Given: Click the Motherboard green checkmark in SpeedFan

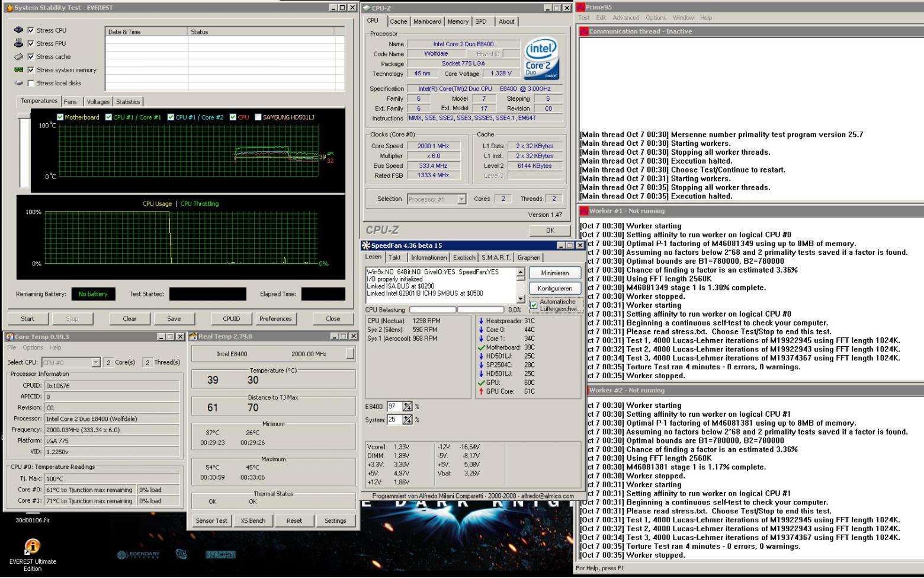Looking at the screenshot, I should tap(481, 347).
